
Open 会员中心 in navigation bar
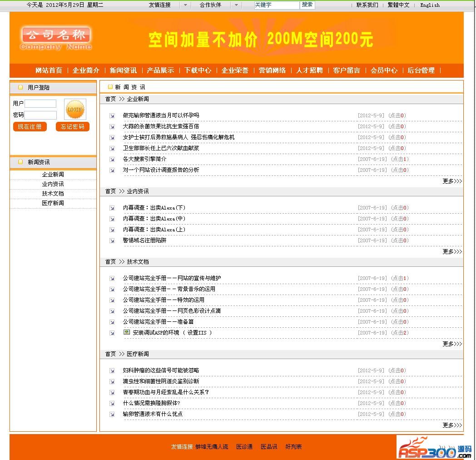point(384,70)
